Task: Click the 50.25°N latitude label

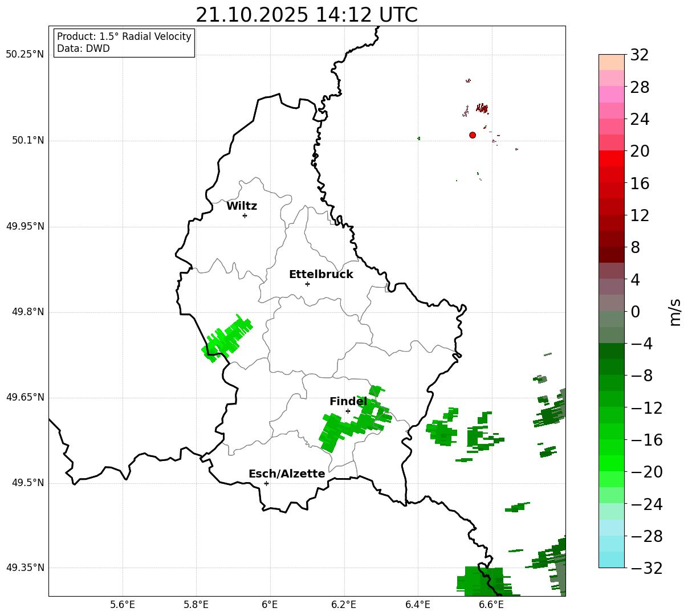Action: point(25,55)
